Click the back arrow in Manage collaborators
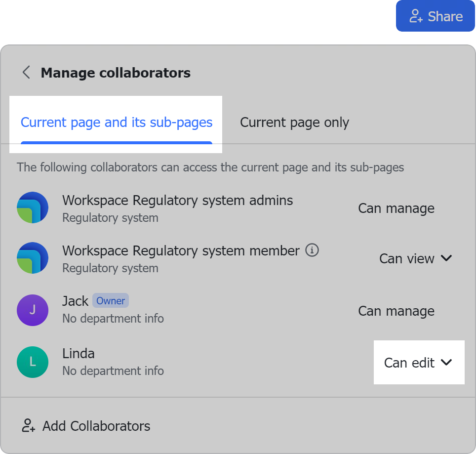Image resolution: width=476 pixels, height=454 pixels. 26,72
